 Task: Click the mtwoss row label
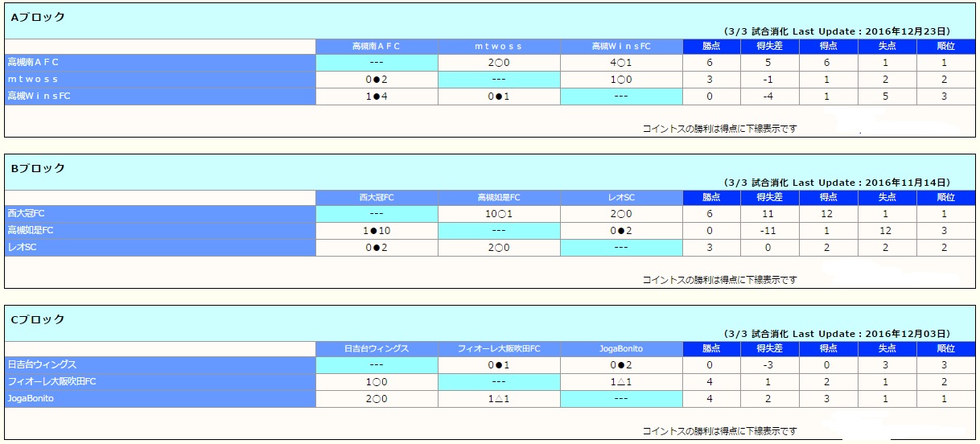pos(160,80)
